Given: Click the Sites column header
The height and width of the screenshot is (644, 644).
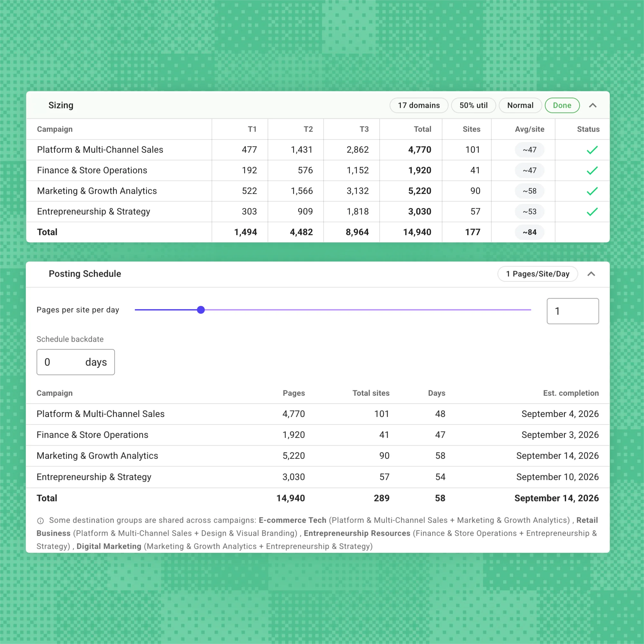Looking at the screenshot, I should coord(471,129).
